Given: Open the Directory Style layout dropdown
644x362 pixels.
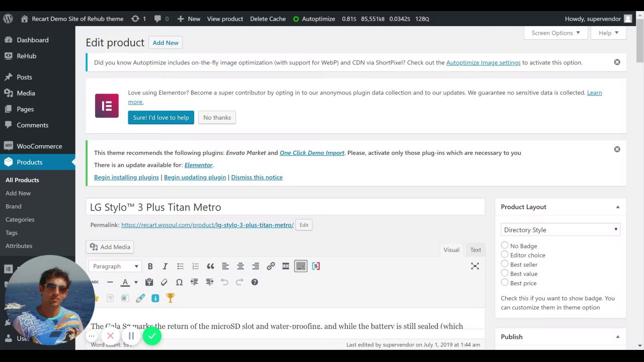Looking at the screenshot, I should [x=560, y=230].
